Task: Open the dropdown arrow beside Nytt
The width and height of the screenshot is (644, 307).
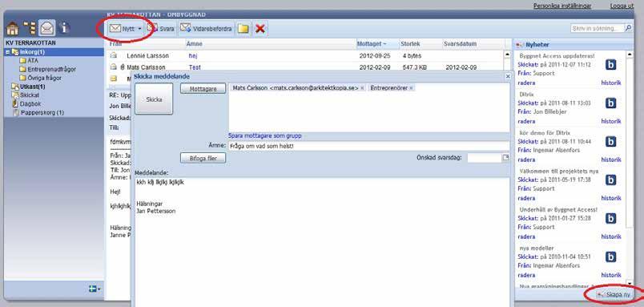Action: tap(140, 29)
